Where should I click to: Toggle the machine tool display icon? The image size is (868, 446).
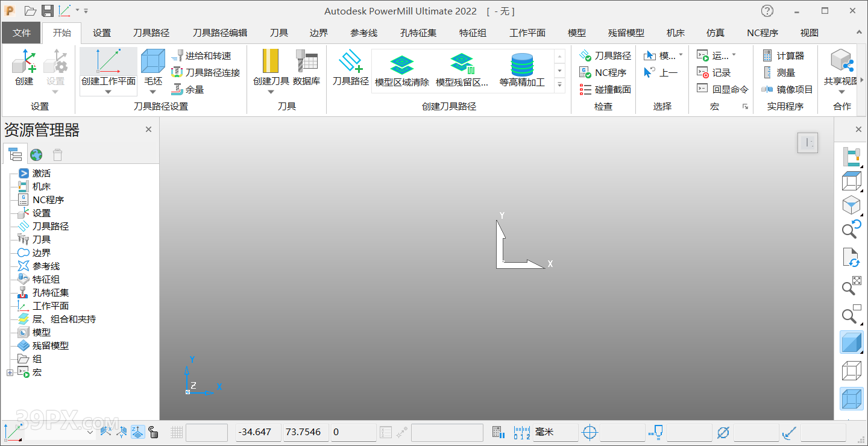coord(851,156)
